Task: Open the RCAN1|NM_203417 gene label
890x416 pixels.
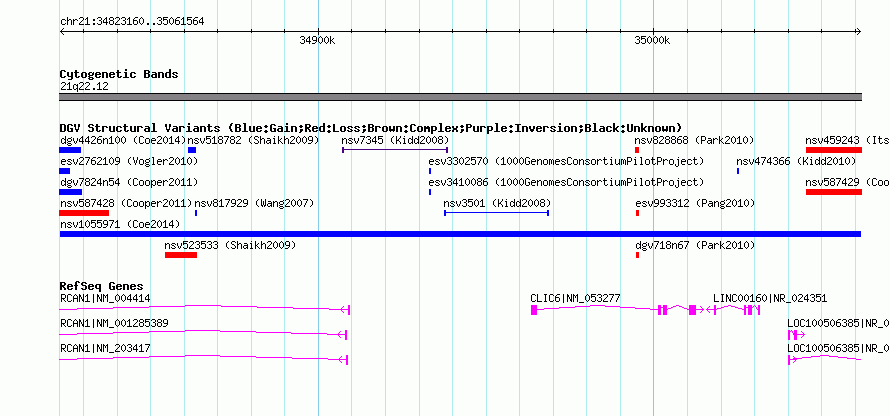Action: tap(105, 348)
